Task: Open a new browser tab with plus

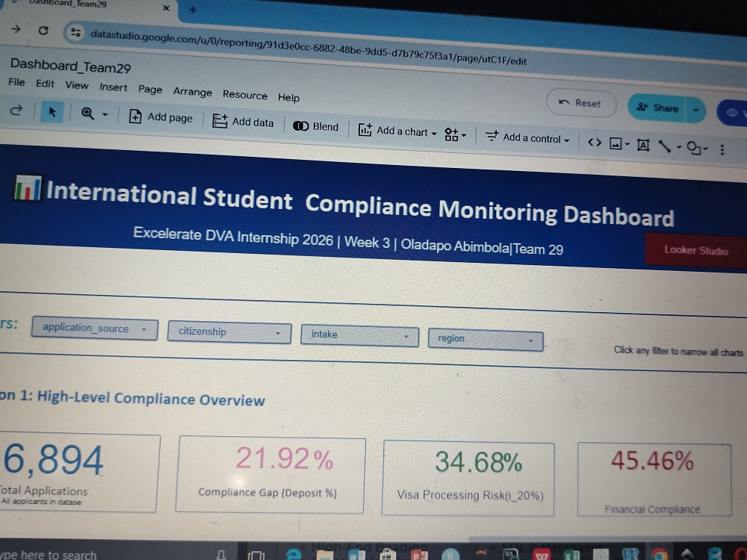Action: pos(193,9)
